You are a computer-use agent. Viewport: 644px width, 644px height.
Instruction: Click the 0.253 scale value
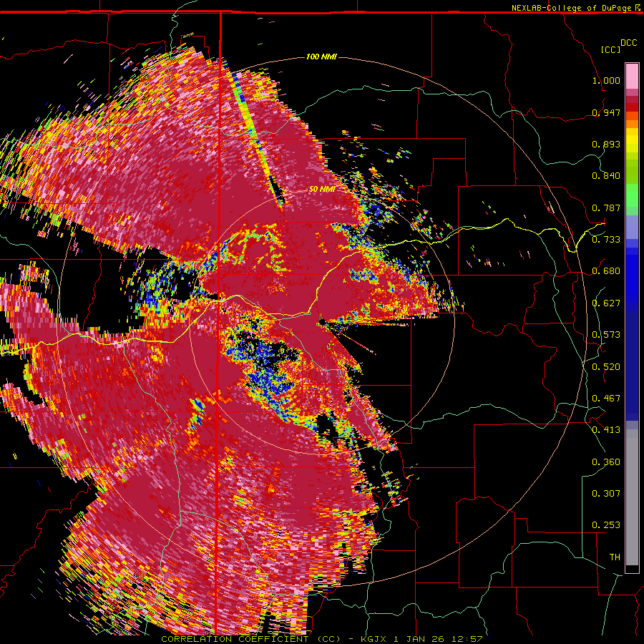606,525
